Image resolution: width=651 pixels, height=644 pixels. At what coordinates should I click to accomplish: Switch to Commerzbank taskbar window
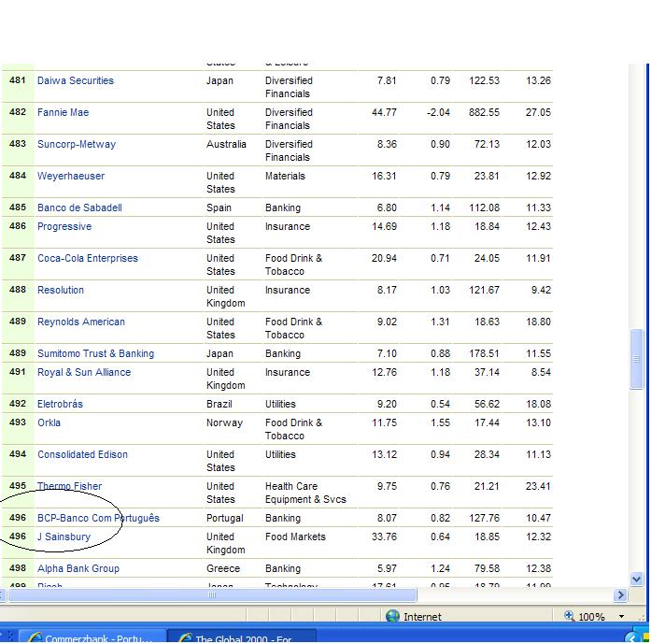[x=92, y=637]
